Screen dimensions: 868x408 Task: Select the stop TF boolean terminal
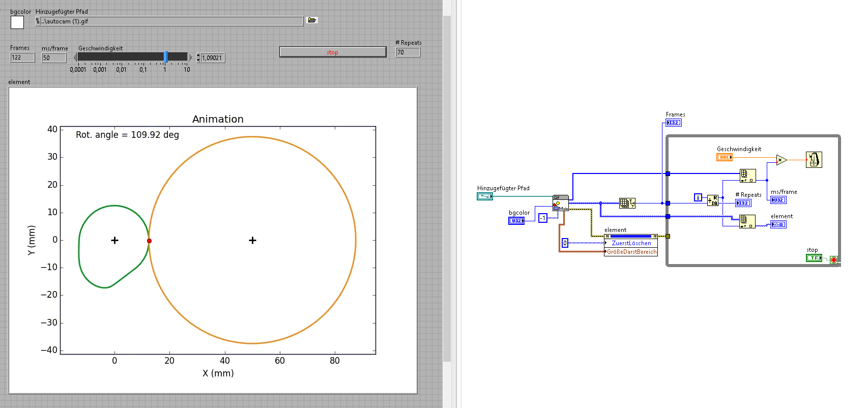click(814, 258)
